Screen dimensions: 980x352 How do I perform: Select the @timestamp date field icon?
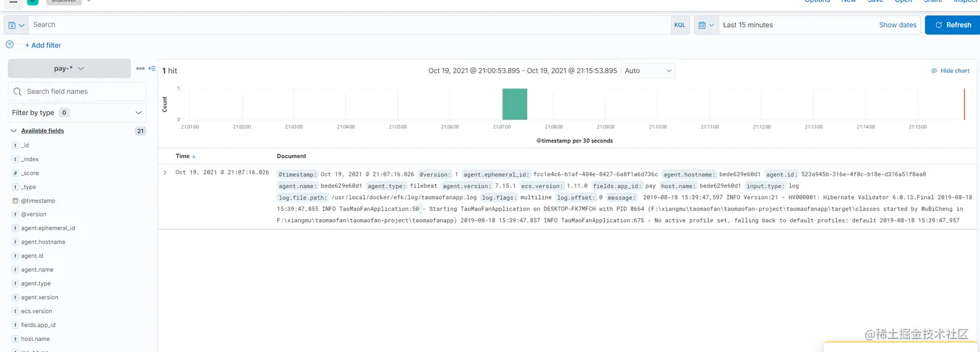click(15, 201)
